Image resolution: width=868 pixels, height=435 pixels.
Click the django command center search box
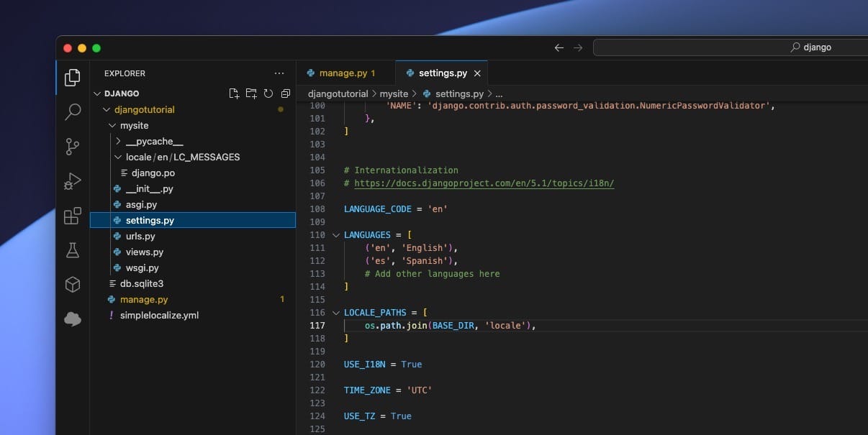[731, 47]
